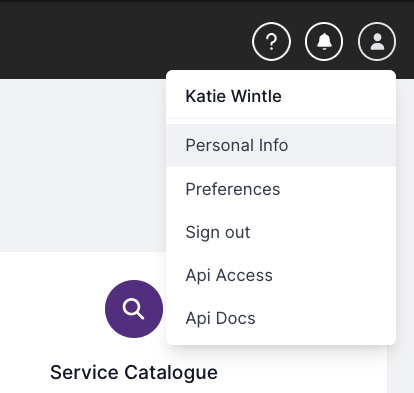Open the help question mark icon
This screenshot has height=393, width=414.
point(271,42)
